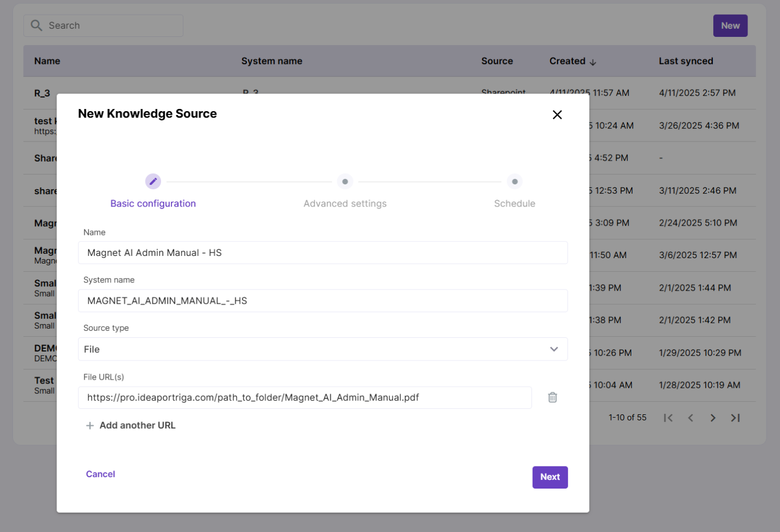This screenshot has width=780, height=532.
Task: Go to the previous page of results
Action: (x=691, y=418)
